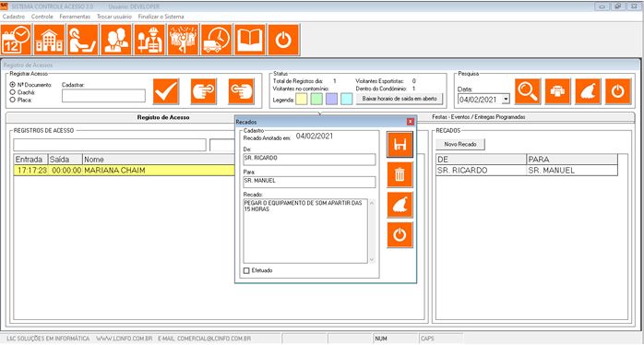
Task: Click the Entrada column header
Action: [x=31, y=160]
